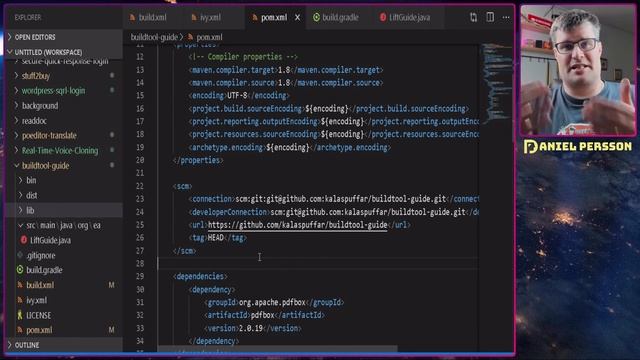The height and width of the screenshot is (360, 640).
Task: Click the buildtool-guide breadcrumb
Action: tap(154, 37)
